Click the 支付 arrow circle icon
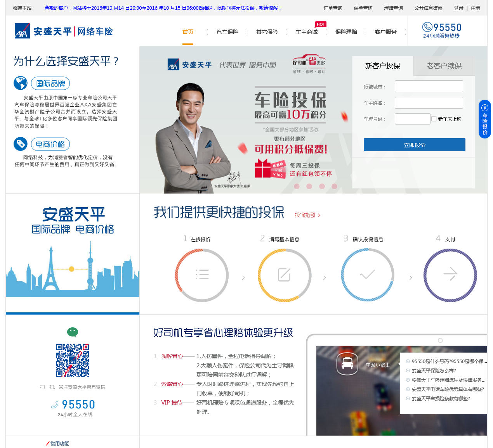This screenshot has width=493, height=448. [x=450, y=275]
